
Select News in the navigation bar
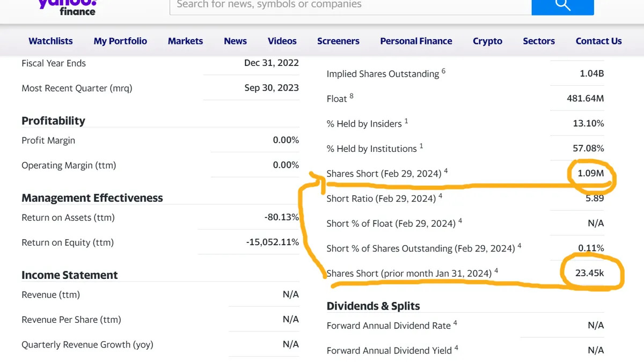click(235, 41)
